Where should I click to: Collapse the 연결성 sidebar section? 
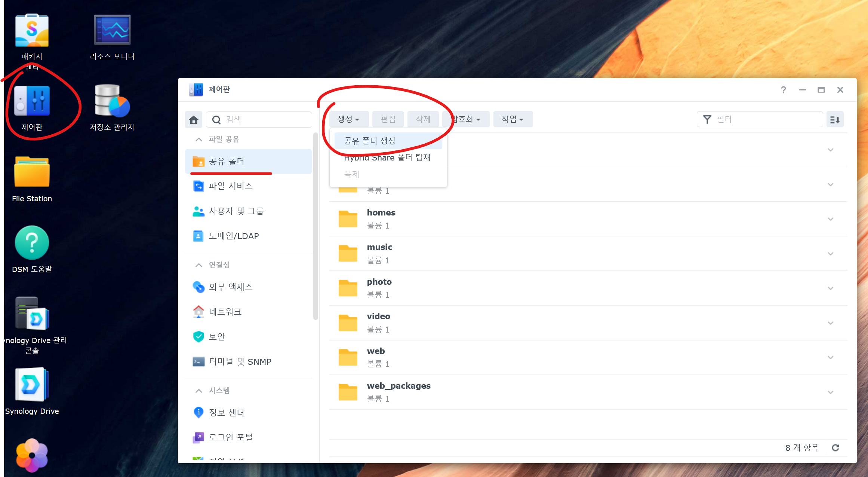(199, 265)
